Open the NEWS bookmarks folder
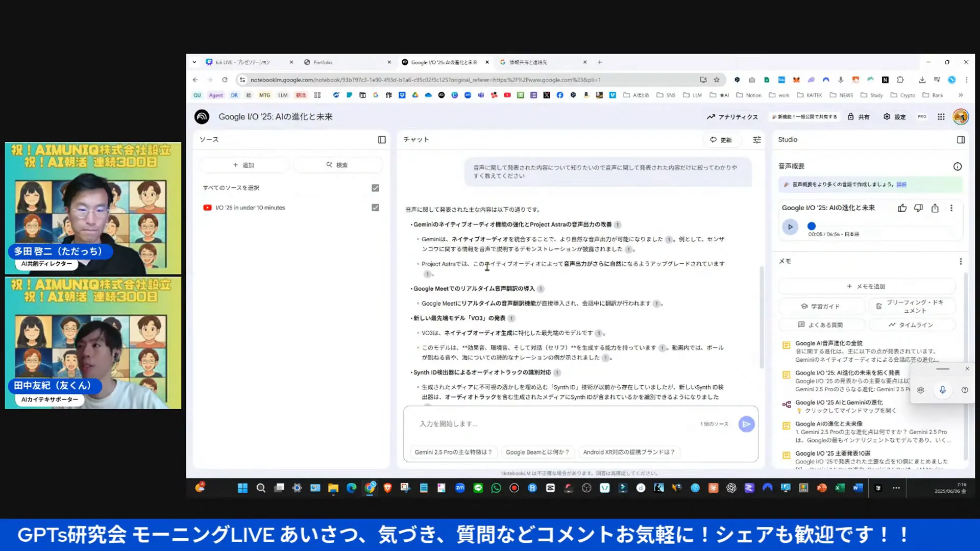The width and height of the screenshot is (980, 551). 841,95
